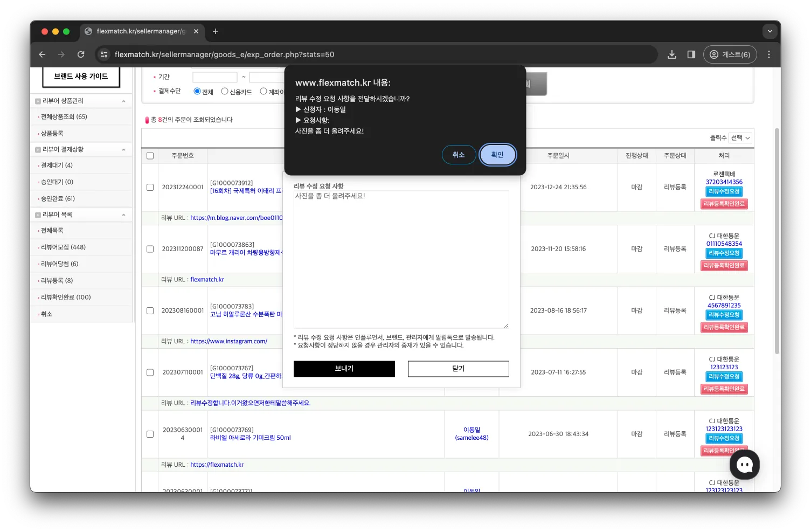Viewport: 811px width, 532px height.
Task: Click the 리뷰 수정 요청 사항 text area
Action: click(x=401, y=260)
